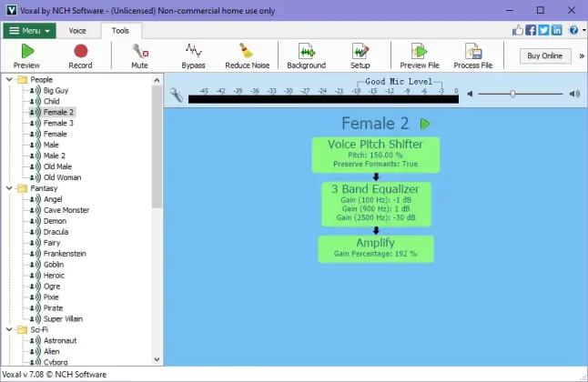
Task: Click the black mic level meter bar
Action: point(323,99)
